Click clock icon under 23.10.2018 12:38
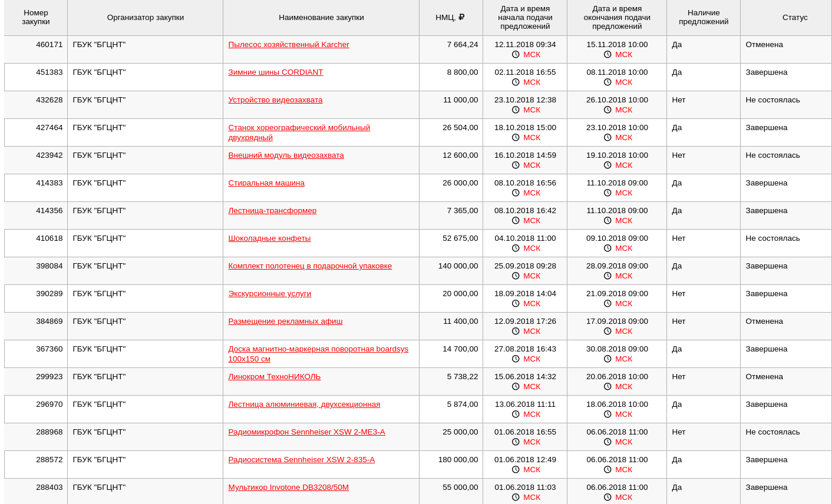Image resolution: width=832 pixels, height=504 pixels. (x=516, y=110)
